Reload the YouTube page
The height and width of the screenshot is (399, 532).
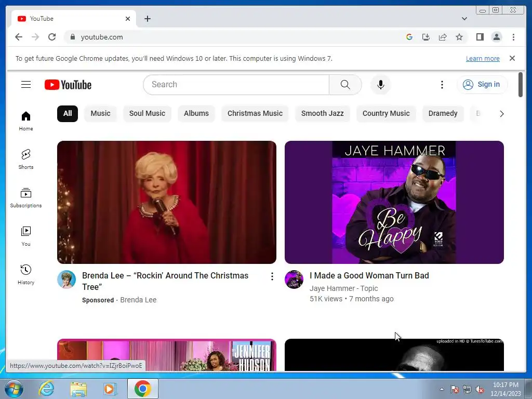tap(52, 37)
